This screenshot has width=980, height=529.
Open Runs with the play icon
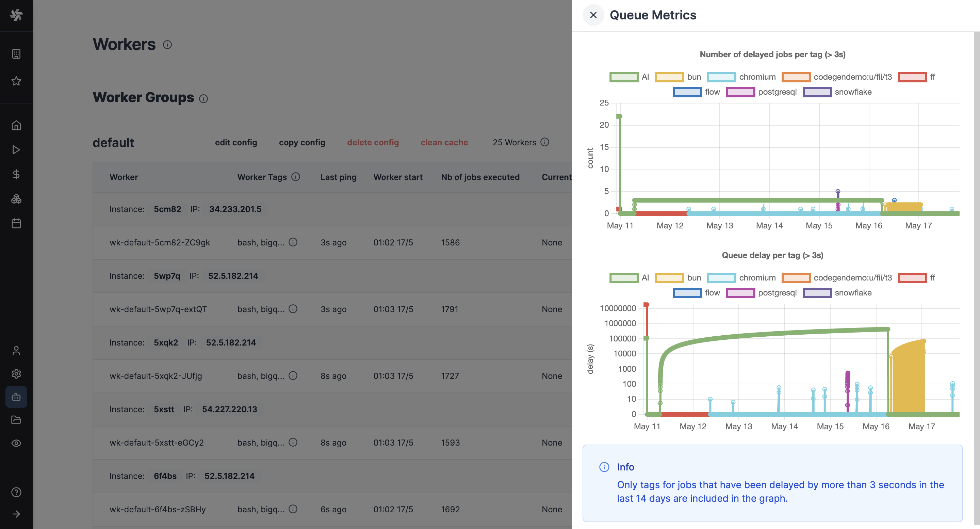(16, 150)
